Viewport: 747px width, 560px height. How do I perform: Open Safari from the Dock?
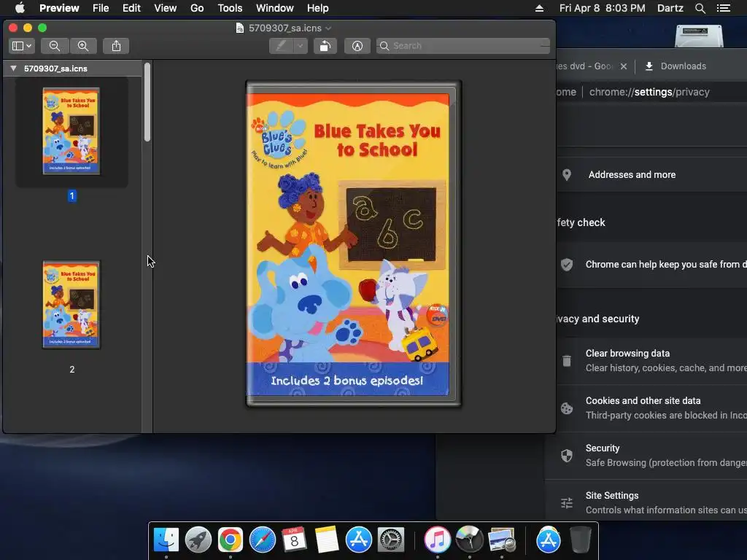tap(263, 540)
